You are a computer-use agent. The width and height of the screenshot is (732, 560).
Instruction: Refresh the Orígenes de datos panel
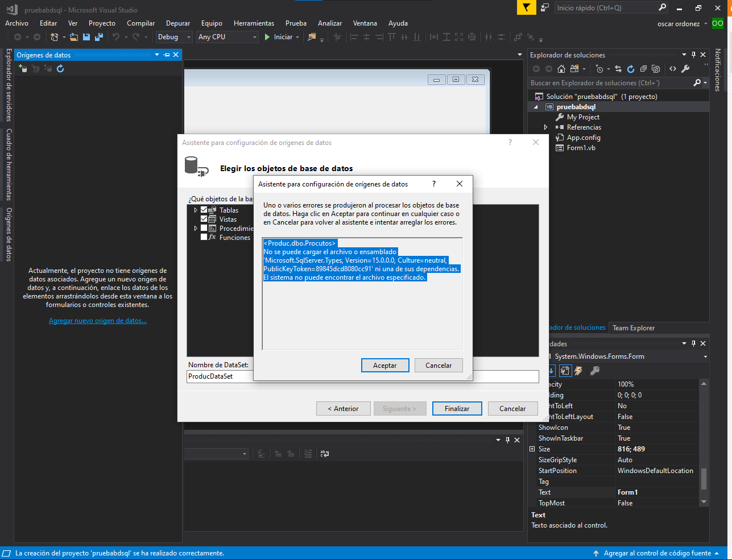click(60, 68)
